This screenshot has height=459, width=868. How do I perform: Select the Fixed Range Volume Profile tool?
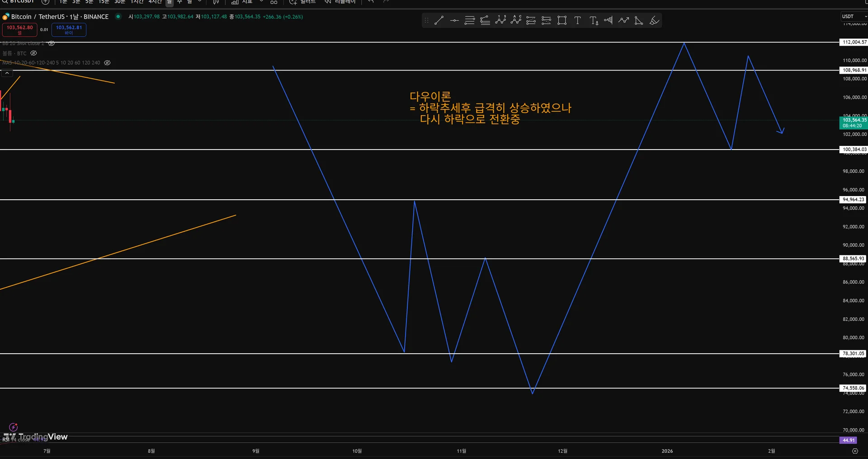coord(608,20)
